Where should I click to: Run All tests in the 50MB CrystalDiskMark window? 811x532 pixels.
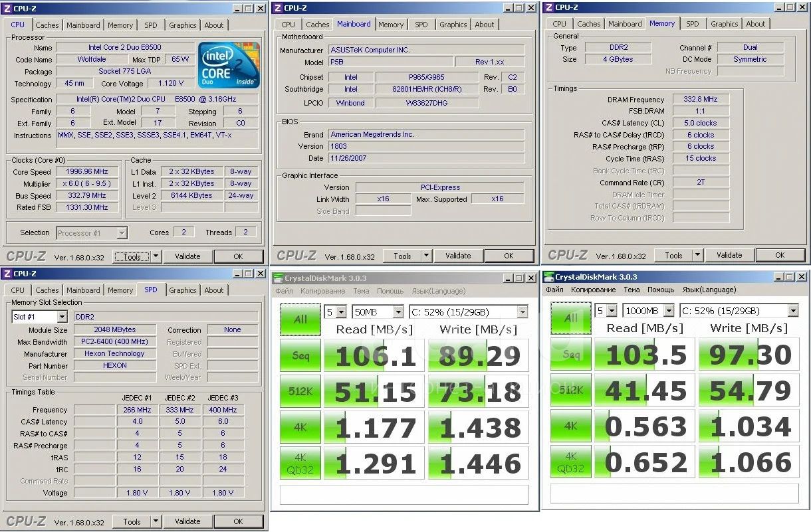pos(300,319)
